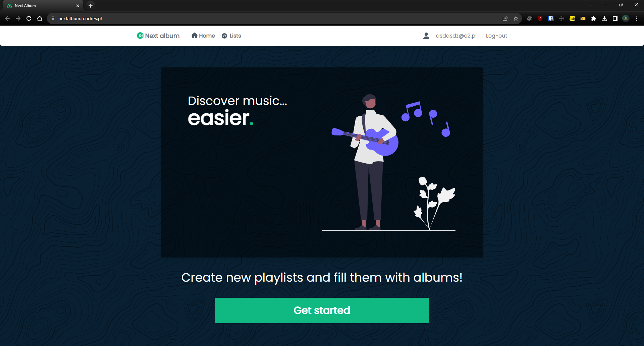Viewport: 644px width, 346px height.
Task: Open the asdasdz@o2.pl account link
Action: [456, 36]
